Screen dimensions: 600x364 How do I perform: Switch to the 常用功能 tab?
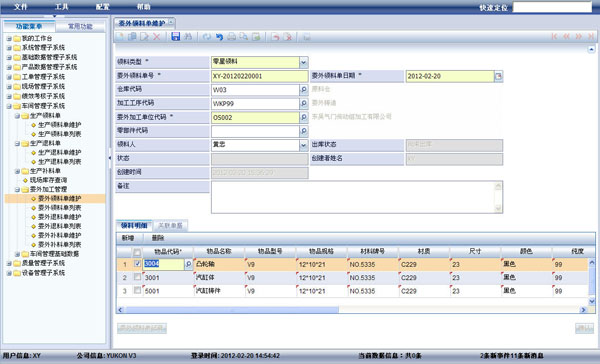click(x=80, y=26)
